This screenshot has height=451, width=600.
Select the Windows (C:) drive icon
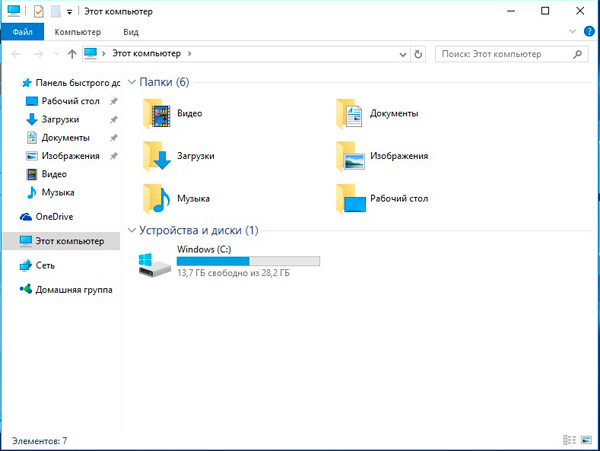click(157, 264)
